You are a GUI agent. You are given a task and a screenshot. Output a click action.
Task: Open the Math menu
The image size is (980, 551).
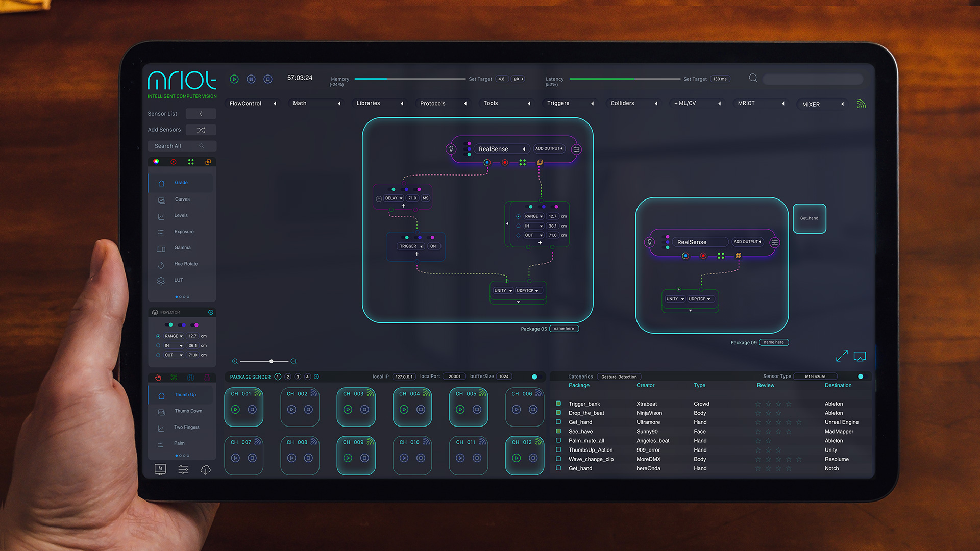click(316, 103)
